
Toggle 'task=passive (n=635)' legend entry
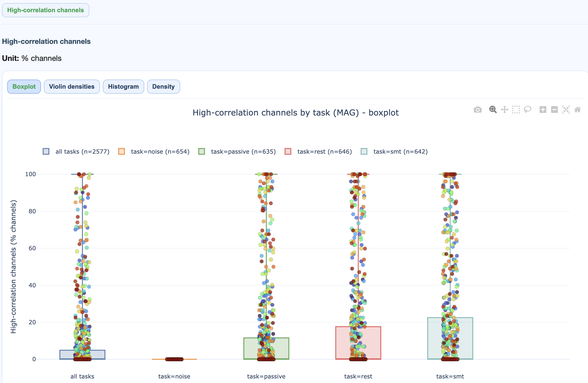click(237, 151)
